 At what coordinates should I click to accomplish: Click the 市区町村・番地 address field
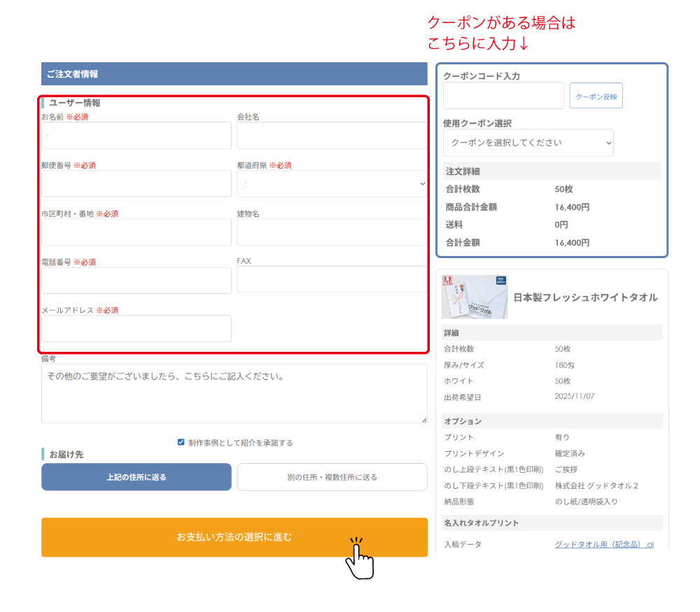coord(136,232)
